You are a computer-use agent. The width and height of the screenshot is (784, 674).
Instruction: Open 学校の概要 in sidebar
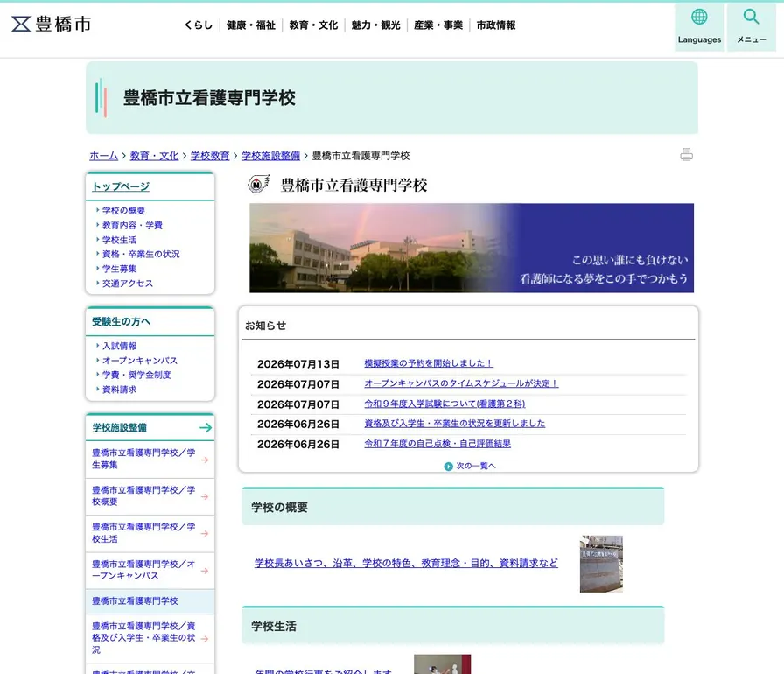[123, 210]
